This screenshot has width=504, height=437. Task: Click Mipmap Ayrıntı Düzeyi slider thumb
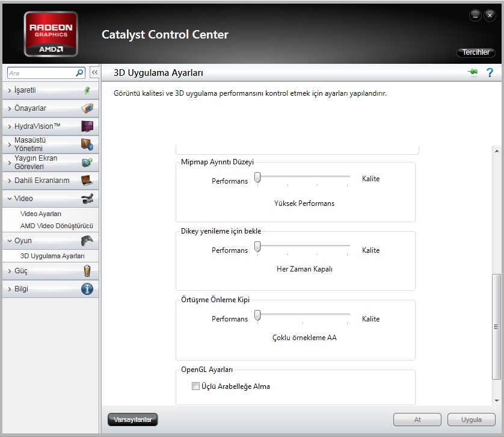tap(257, 178)
